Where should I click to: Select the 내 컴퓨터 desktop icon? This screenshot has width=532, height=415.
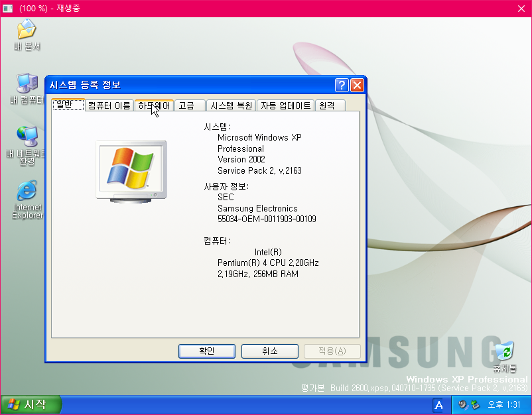27,89
